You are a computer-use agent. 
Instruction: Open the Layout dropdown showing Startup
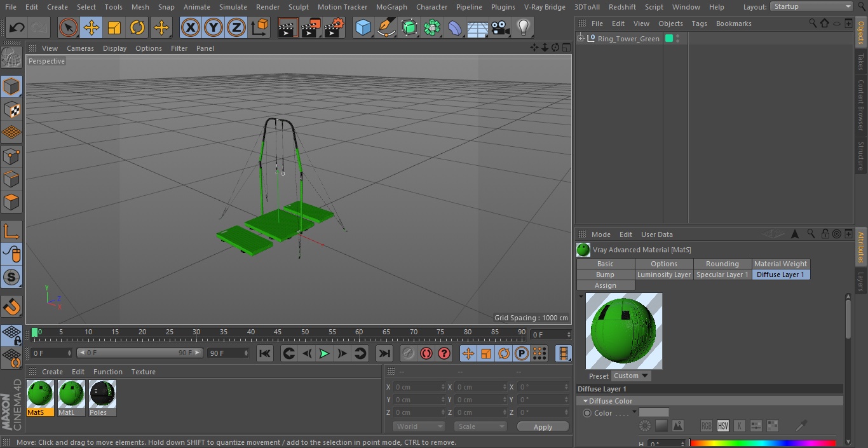point(811,6)
